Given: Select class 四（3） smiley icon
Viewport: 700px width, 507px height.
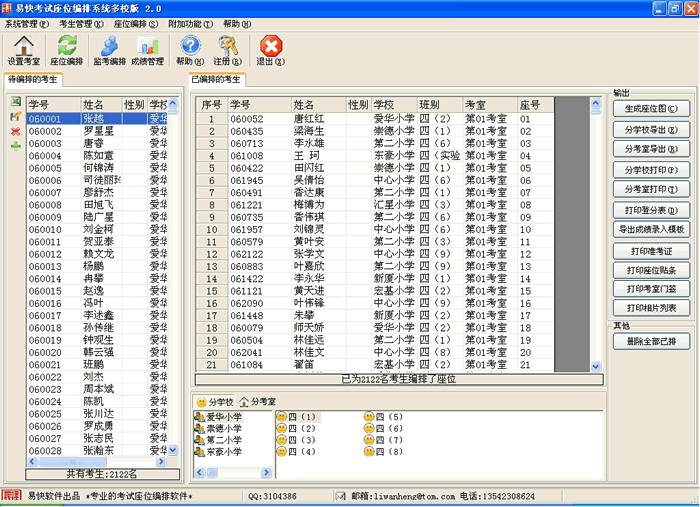Looking at the screenshot, I should tap(281, 440).
